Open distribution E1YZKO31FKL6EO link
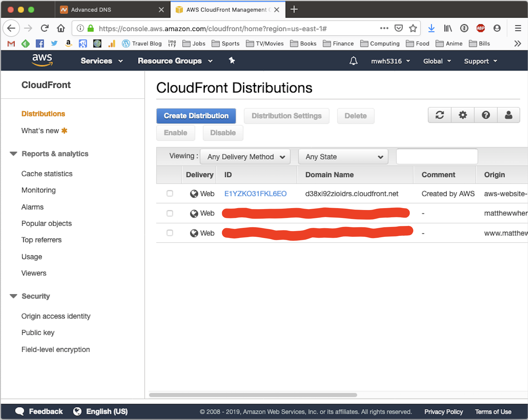The image size is (528, 420). (255, 194)
